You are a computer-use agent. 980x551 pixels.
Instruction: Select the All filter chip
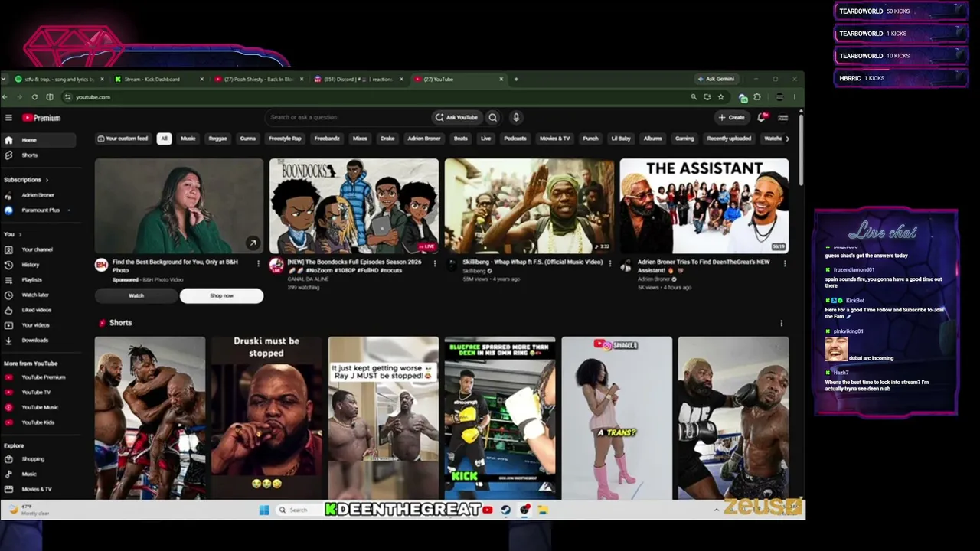click(x=164, y=139)
